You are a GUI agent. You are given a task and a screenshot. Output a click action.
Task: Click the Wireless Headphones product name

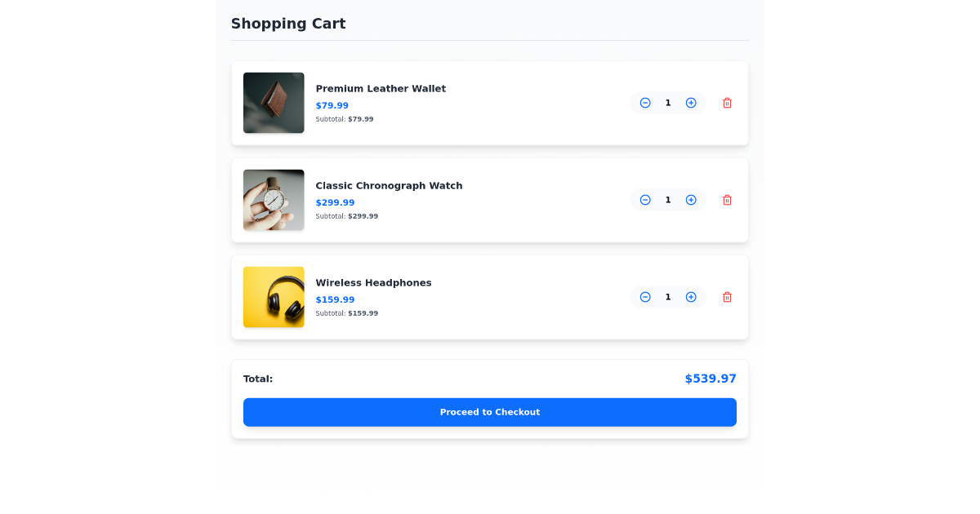tap(373, 282)
